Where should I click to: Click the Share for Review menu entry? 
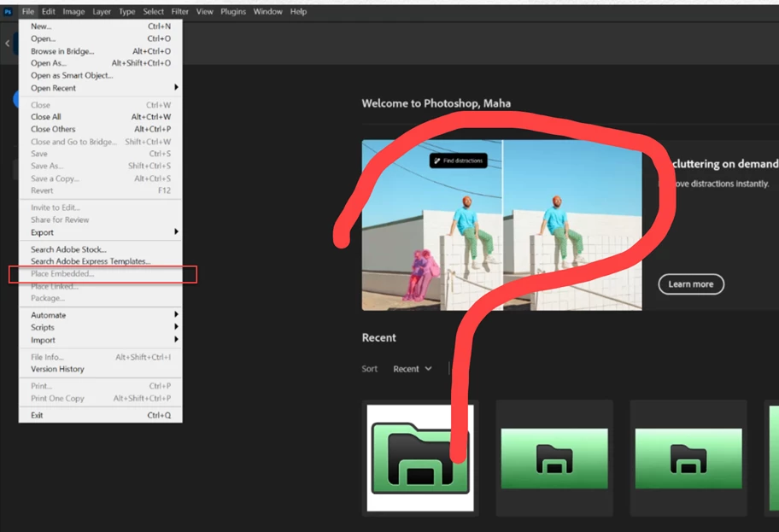point(100,220)
